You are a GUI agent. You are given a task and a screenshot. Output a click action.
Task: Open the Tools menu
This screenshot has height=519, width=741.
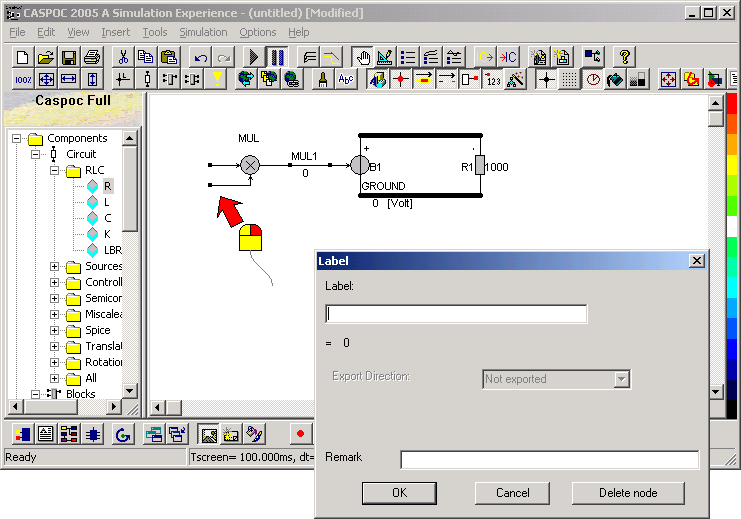[x=155, y=32]
